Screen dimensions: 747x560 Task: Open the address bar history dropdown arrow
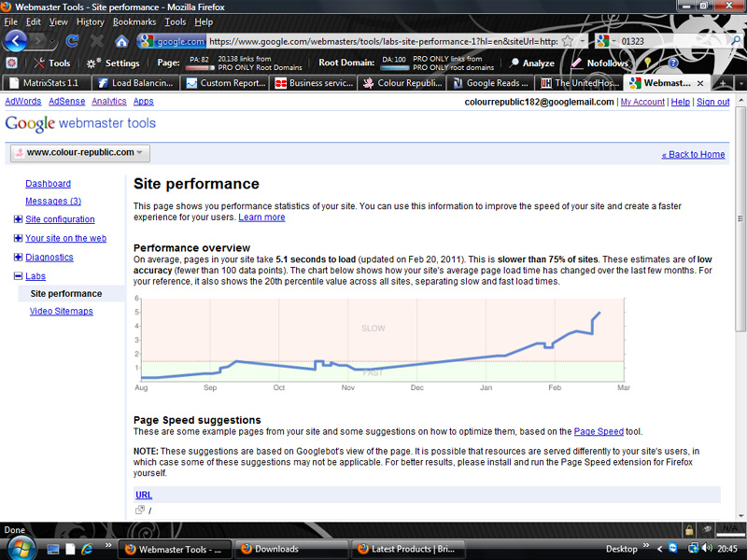coord(582,41)
